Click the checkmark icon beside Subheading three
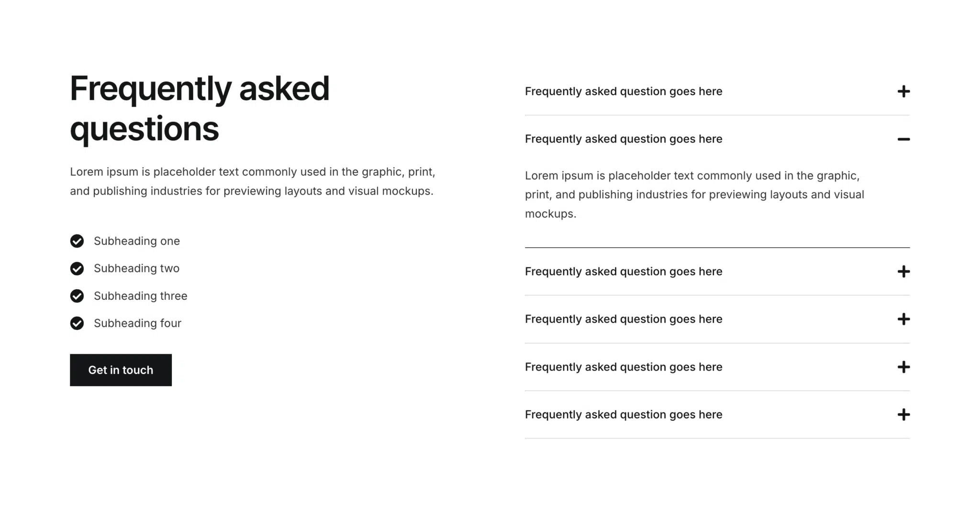The height and width of the screenshot is (524, 980). pos(77,296)
